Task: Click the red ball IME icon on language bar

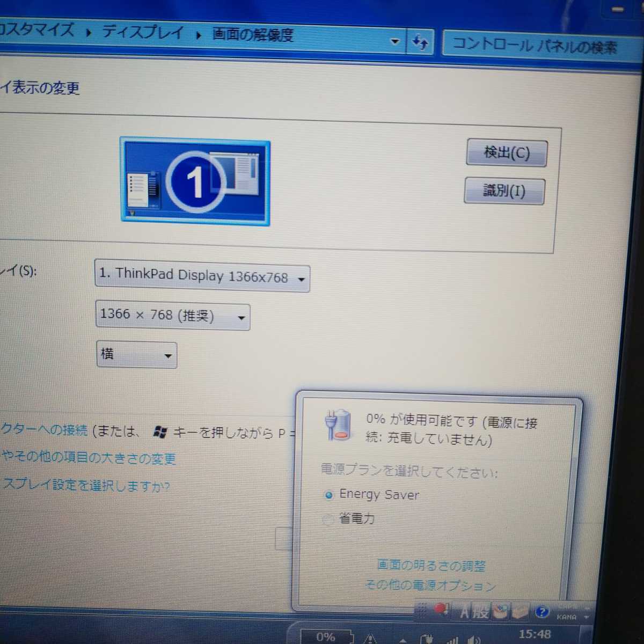Action: point(441,609)
